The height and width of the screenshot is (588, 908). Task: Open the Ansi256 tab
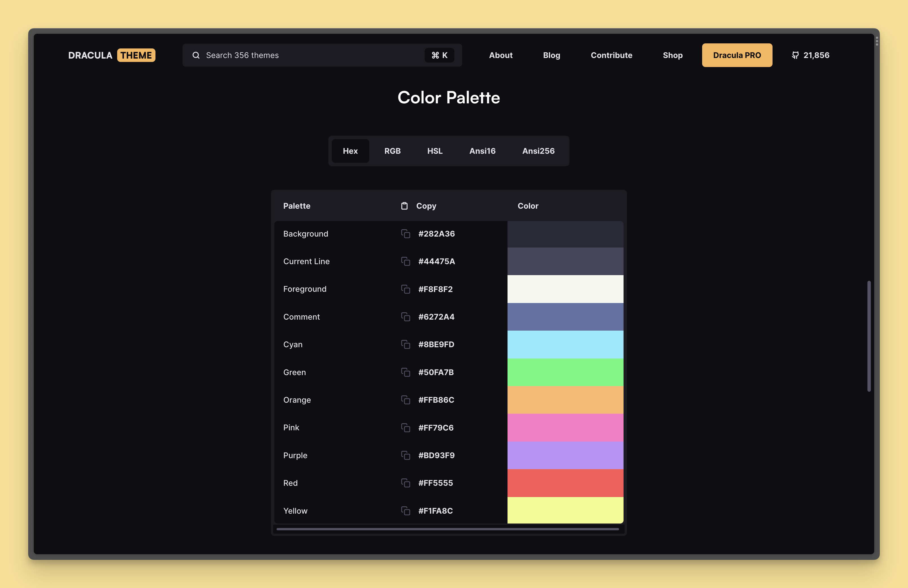[x=538, y=151]
